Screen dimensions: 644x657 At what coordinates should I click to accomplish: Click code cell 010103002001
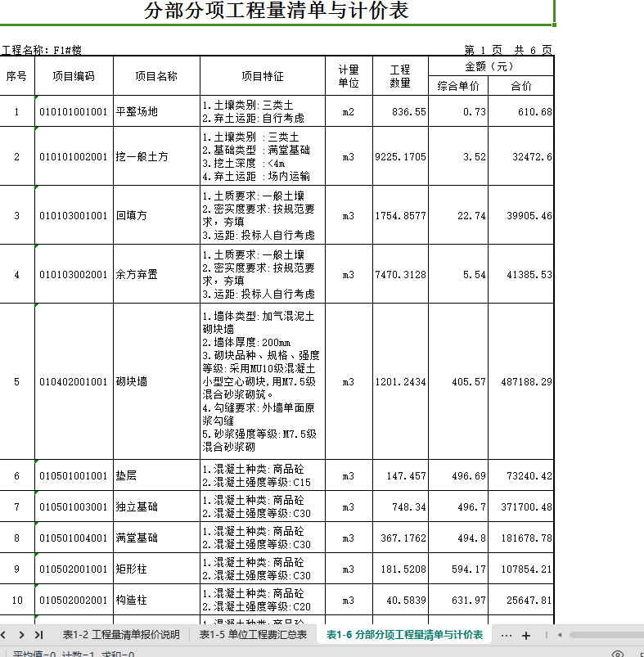coord(74,274)
